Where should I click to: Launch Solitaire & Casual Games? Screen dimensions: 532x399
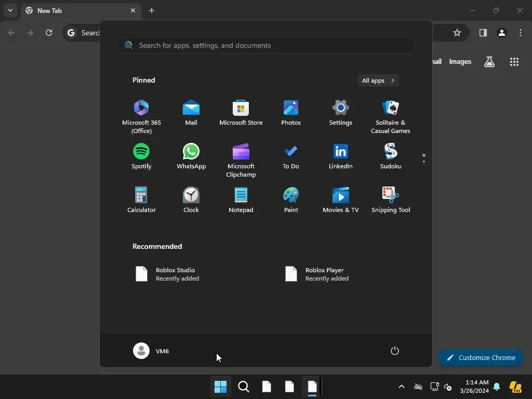point(391,117)
